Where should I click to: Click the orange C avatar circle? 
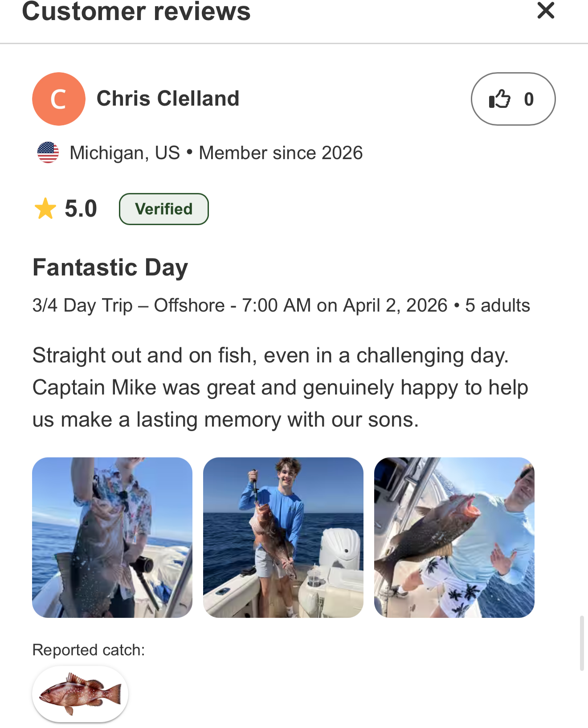pyautogui.click(x=59, y=99)
